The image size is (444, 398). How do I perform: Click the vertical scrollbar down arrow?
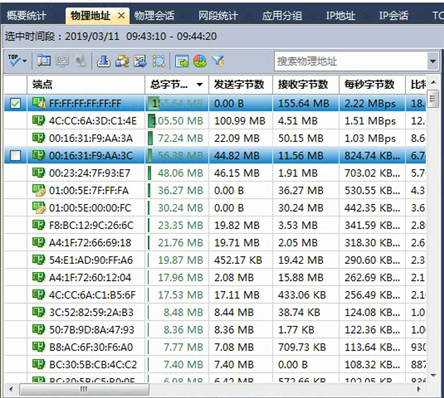pyautogui.click(x=433, y=376)
